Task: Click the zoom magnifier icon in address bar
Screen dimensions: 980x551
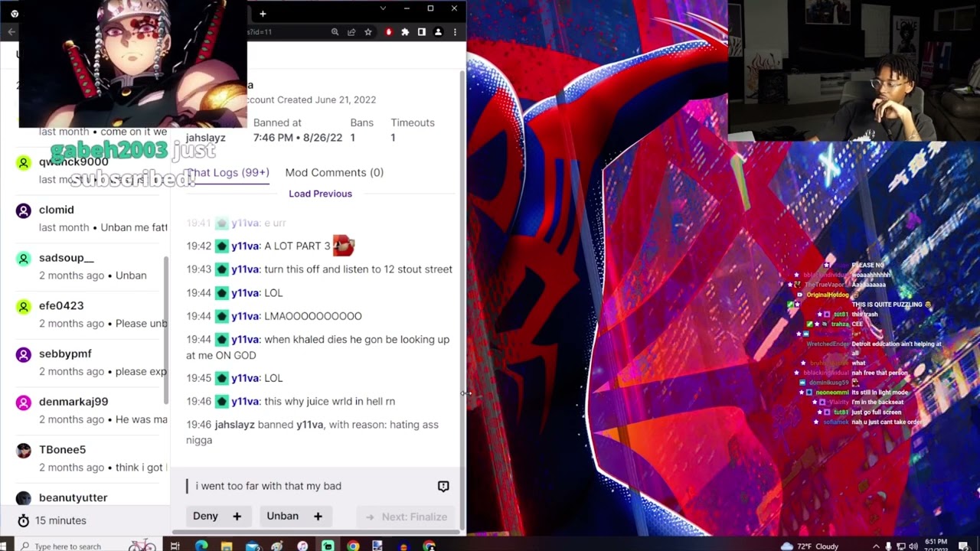Action: pos(335,32)
